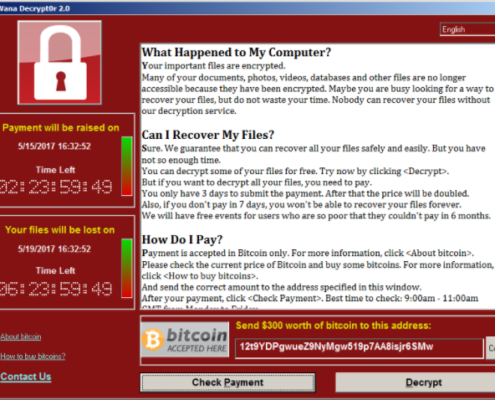495x400 pixels.
Task: Click the 'bitcoin accepted here' badge
Action: 185,339
